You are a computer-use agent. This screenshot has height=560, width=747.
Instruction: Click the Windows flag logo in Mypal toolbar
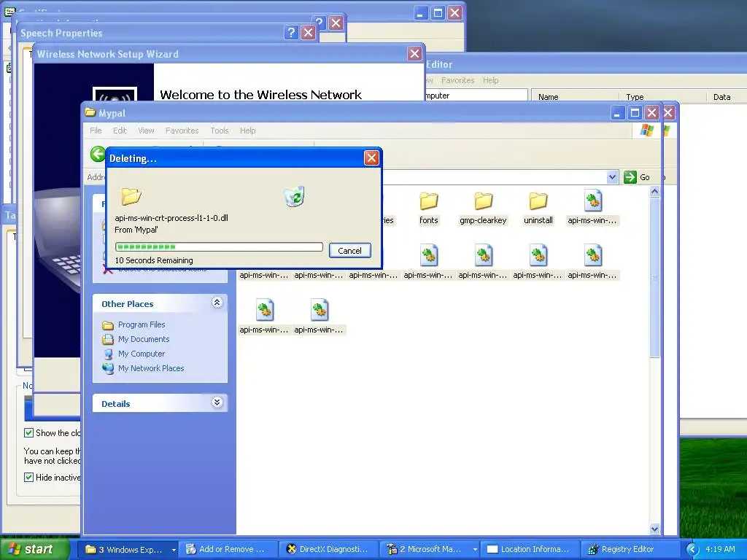646,130
